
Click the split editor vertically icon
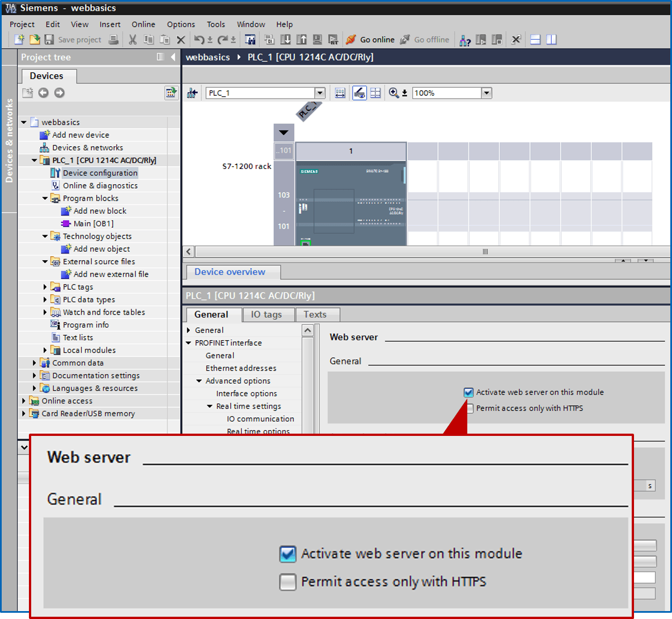(551, 40)
